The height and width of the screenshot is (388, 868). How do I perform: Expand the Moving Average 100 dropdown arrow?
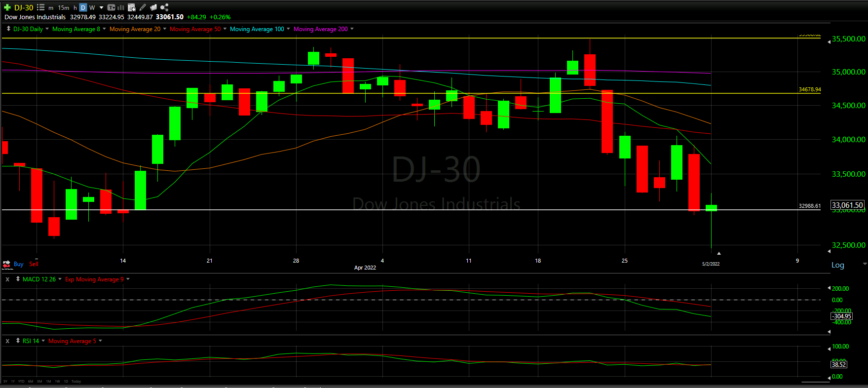[288, 29]
